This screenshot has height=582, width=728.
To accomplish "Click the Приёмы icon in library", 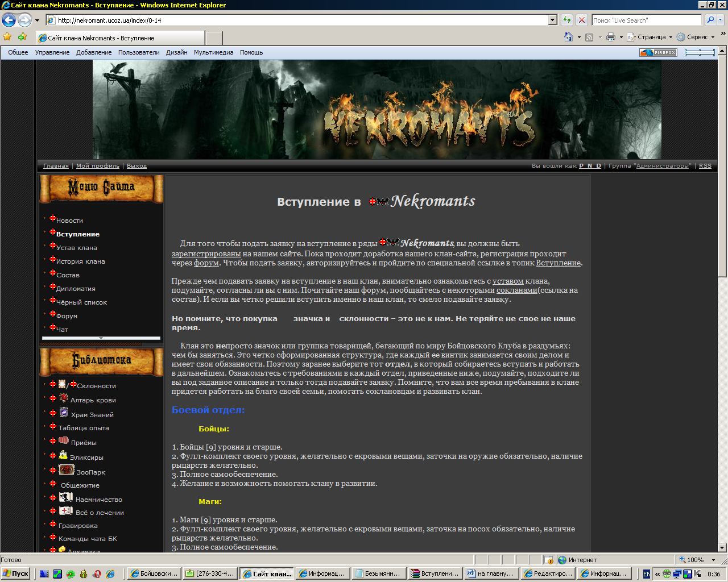I will pos(64,440).
